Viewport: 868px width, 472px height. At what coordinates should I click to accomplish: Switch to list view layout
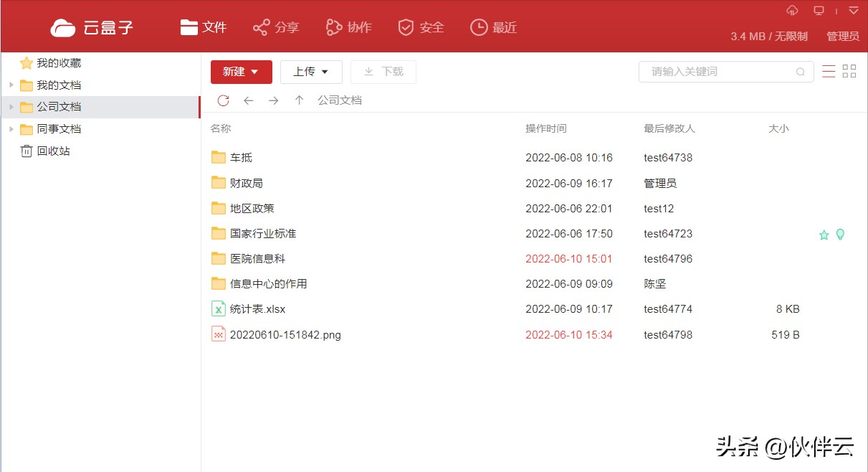828,71
